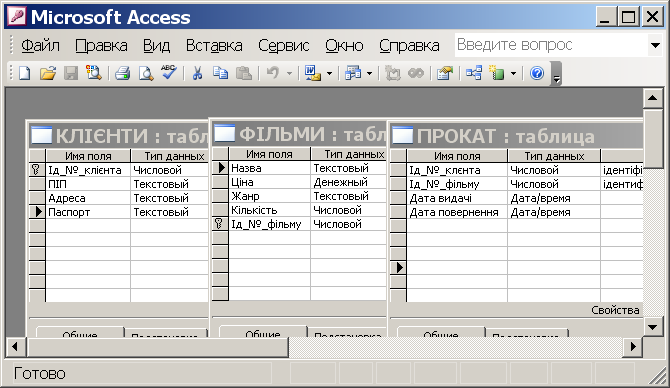The width and height of the screenshot is (670, 388).
Task: Click the Script Editor chain-link icon
Action: point(416,73)
